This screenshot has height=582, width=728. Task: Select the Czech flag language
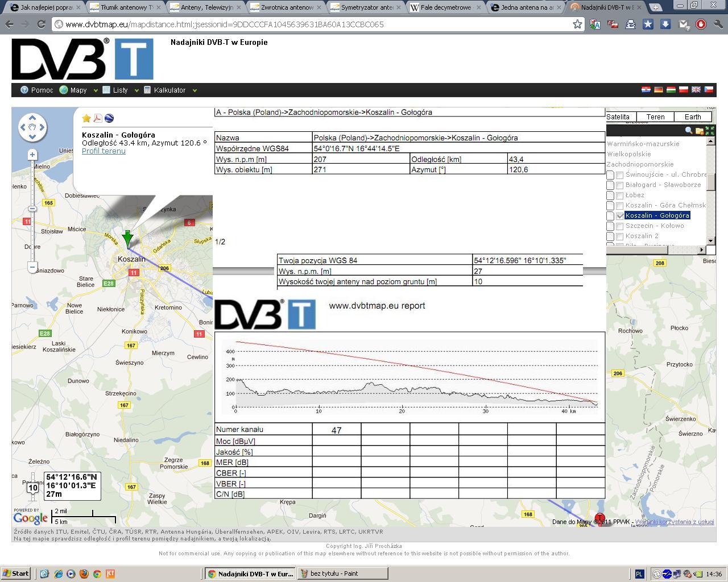pos(709,90)
